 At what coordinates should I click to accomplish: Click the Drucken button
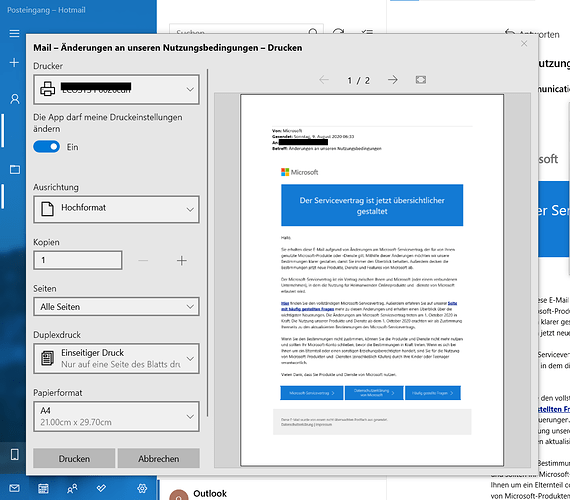pyautogui.click(x=74, y=459)
